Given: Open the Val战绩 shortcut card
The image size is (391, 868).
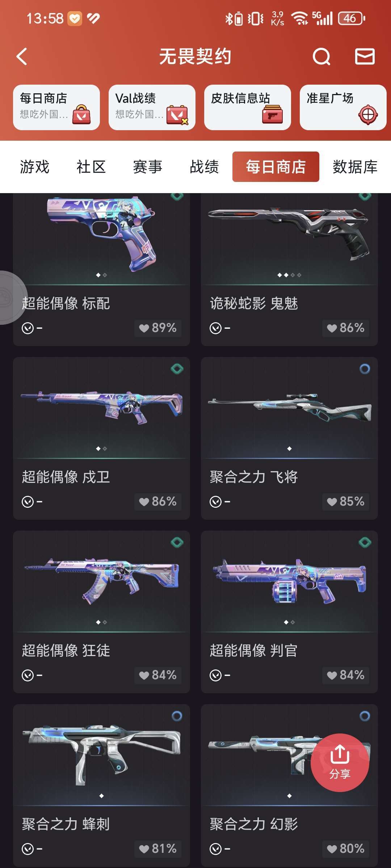Looking at the screenshot, I should click(x=152, y=107).
